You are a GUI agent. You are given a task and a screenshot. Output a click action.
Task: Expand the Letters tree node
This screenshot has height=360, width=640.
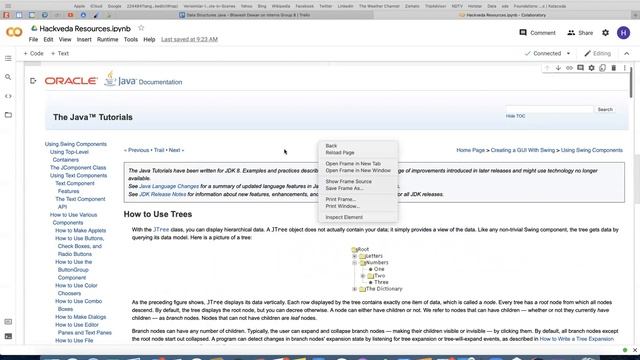tap(355, 256)
